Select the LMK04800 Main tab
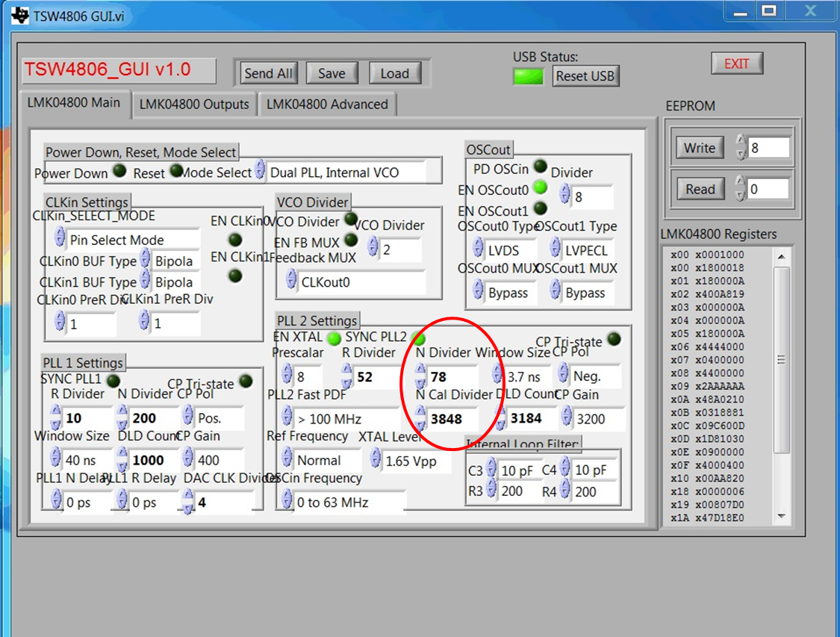This screenshot has height=637, width=840. point(74,103)
